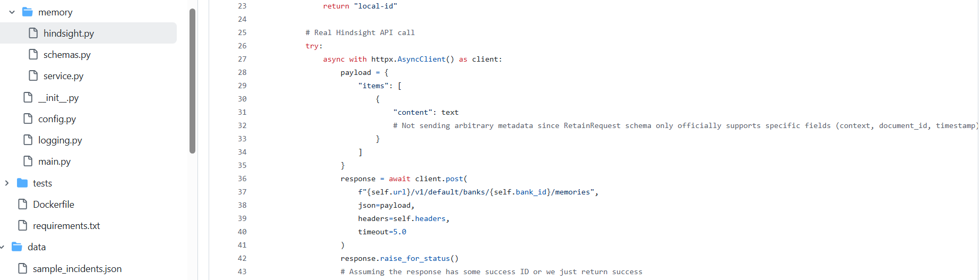The width and height of the screenshot is (980, 280).
Task: Click line number 32
Action: click(242, 125)
